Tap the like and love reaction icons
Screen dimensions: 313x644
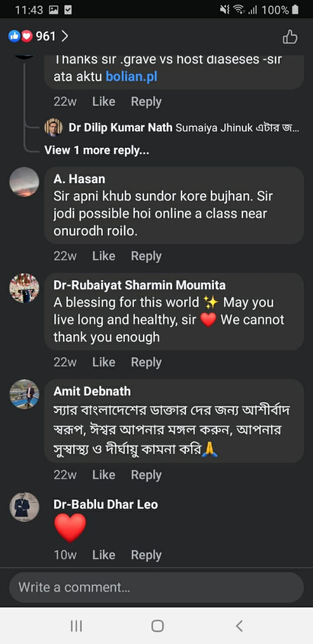tap(20, 36)
